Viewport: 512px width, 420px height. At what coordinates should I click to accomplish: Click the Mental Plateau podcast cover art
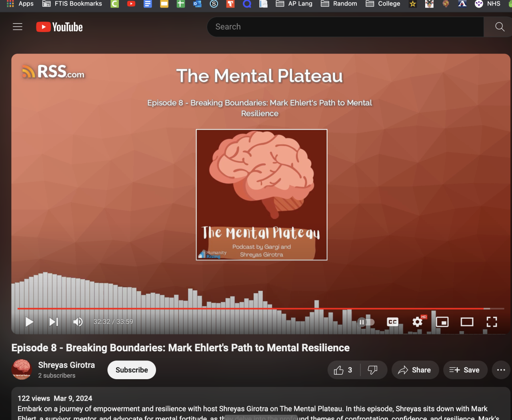[x=262, y=195]
